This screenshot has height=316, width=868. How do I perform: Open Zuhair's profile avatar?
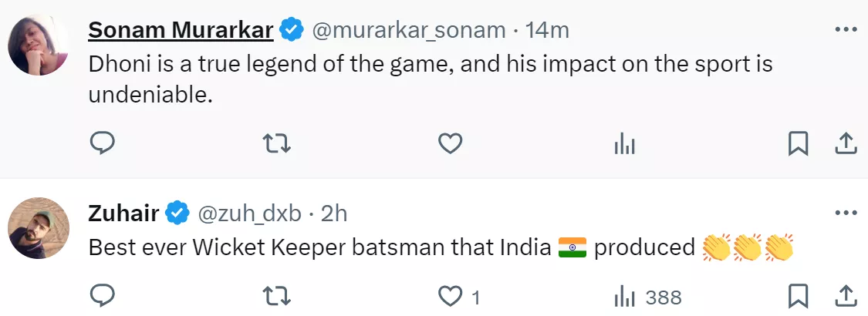tap(39, 228)
